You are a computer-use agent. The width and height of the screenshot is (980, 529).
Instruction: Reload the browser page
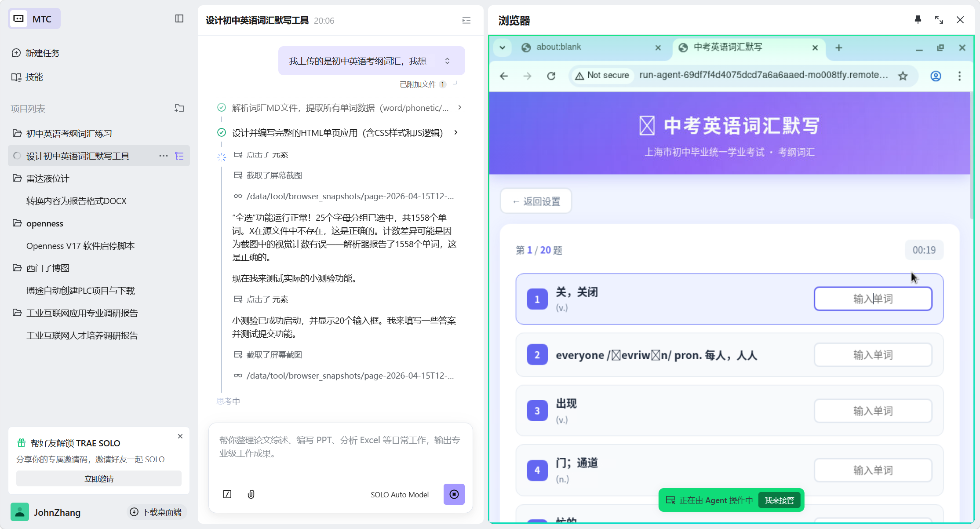point(551,76)
